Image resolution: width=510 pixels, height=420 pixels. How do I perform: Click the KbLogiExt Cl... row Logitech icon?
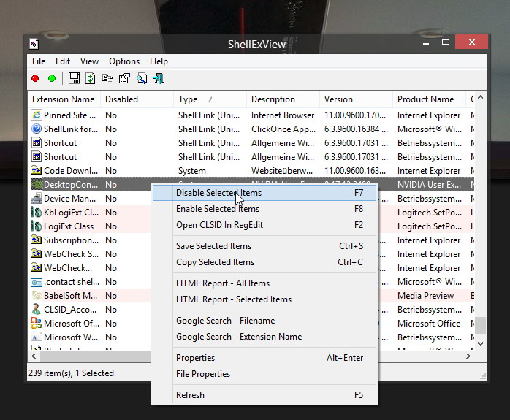[37, 213]
